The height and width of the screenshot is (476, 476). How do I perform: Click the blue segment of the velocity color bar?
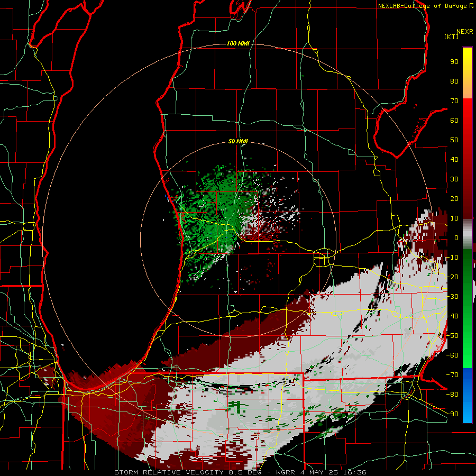point(467,396)
